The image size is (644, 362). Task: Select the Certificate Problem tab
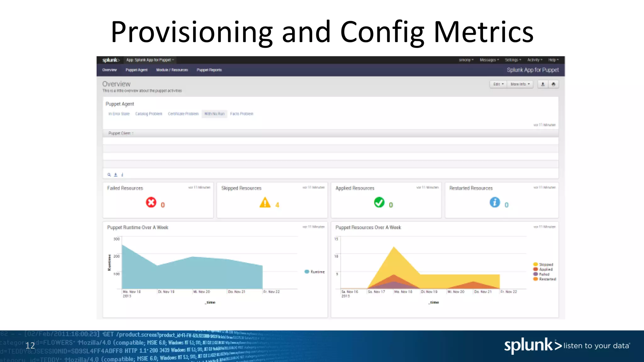point(183,114)
